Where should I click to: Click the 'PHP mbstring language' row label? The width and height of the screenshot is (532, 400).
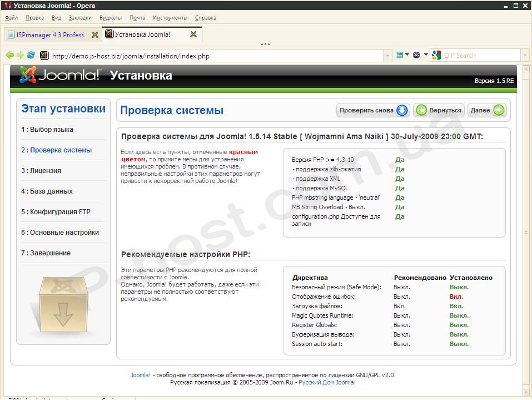(x=336, y=197)
